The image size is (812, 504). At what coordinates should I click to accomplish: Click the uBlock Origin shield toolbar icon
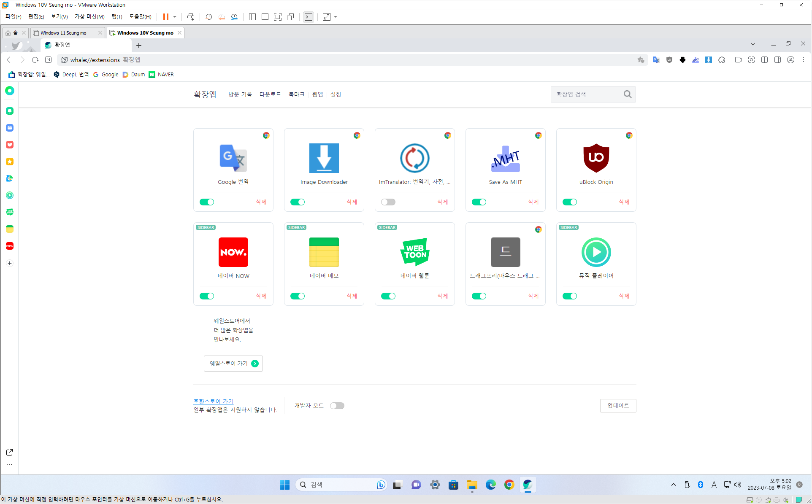pyautogui.click(x=669, y=60)
